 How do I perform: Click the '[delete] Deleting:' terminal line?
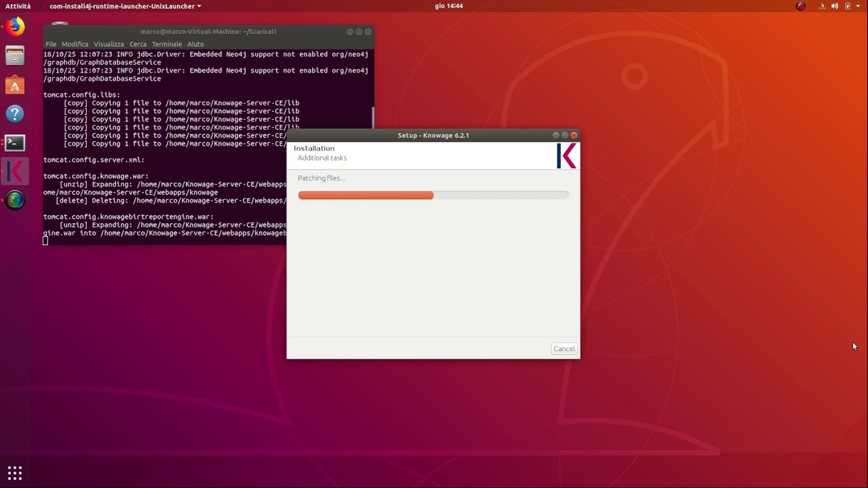[170, 201]
